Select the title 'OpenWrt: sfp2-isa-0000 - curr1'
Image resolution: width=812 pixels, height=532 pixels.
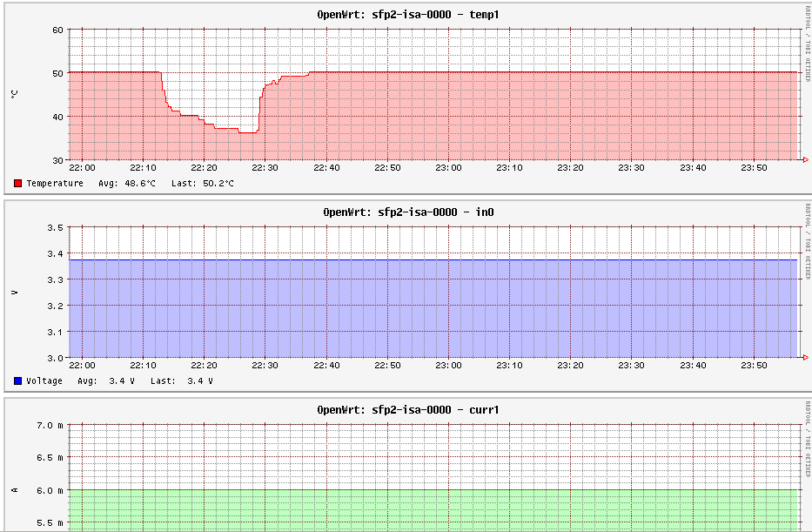pos(408,410)
